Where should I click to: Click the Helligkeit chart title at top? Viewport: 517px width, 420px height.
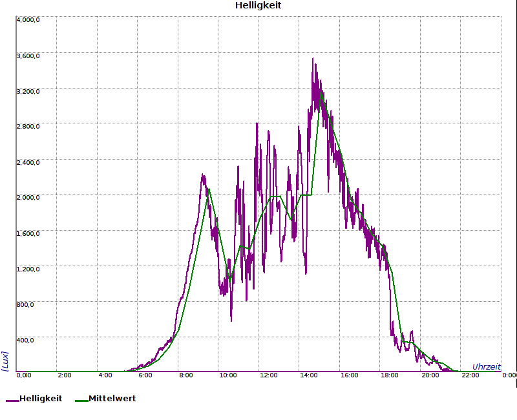(x=258, y=6)
